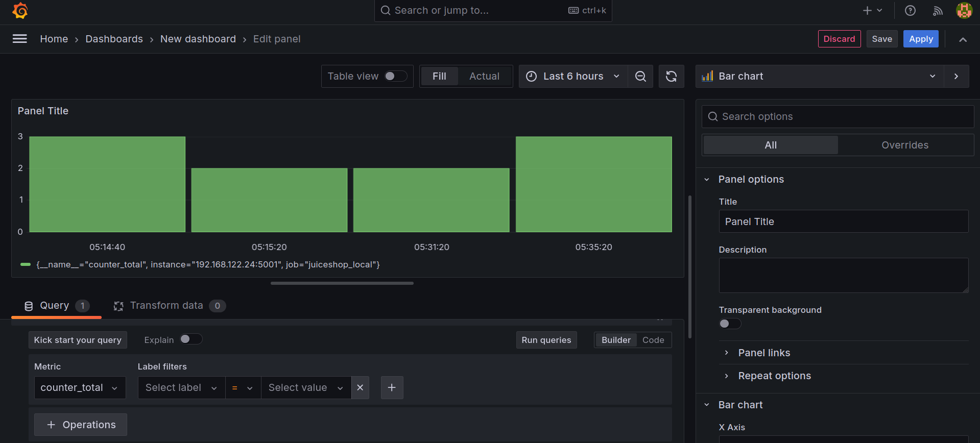Click the horizontal panel resize handle
980x443 pixels.
[342, 283]
